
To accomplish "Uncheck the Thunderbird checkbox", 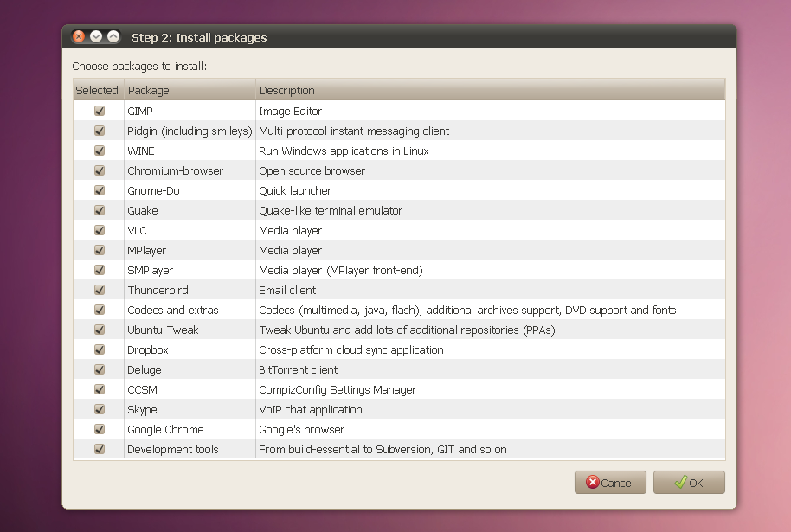I will 100,290.
